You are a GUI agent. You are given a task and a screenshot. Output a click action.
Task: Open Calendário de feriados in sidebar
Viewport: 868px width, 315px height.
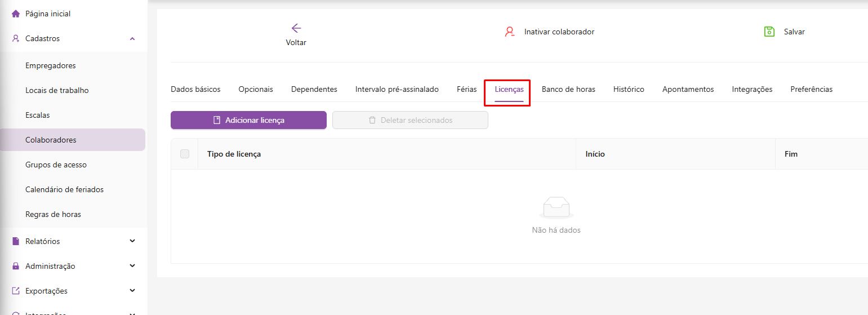click(x=64, y=189)
